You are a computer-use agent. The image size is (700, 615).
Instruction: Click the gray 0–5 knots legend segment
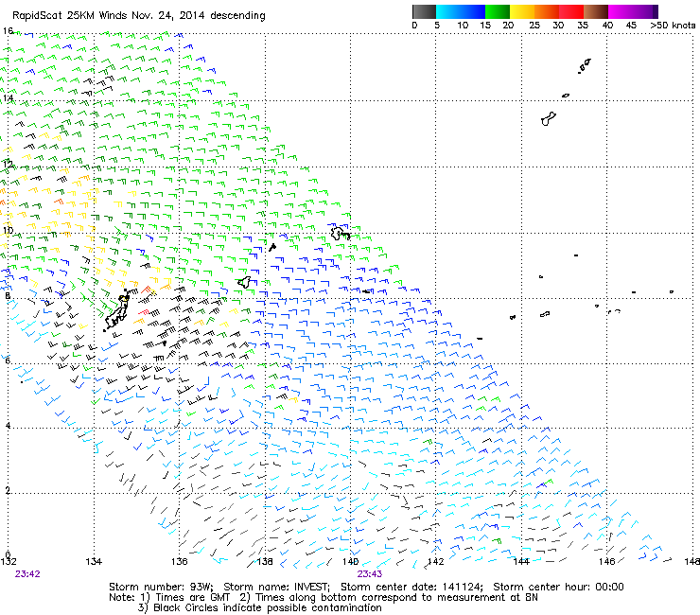click(x=424, y=11)
